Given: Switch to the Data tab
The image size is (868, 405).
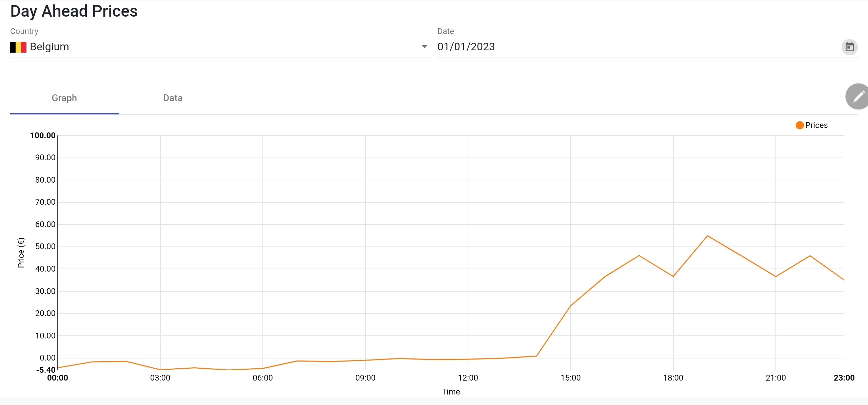Looking at the screenshot, I should tap(173, 98).
